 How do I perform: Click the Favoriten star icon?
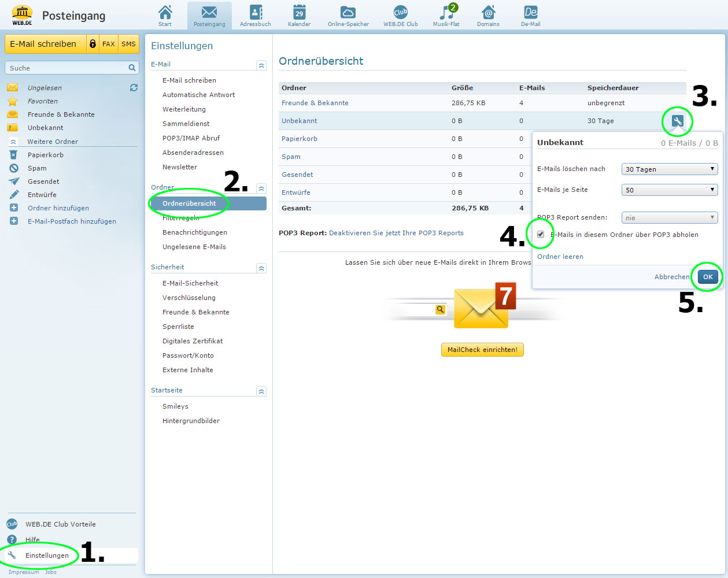13,101
